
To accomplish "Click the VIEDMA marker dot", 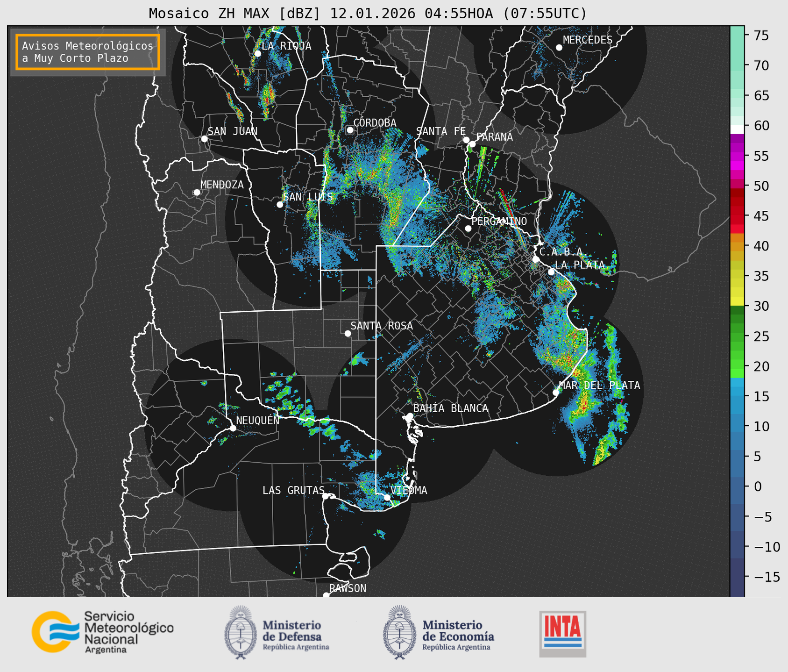I will click(387, 497).
